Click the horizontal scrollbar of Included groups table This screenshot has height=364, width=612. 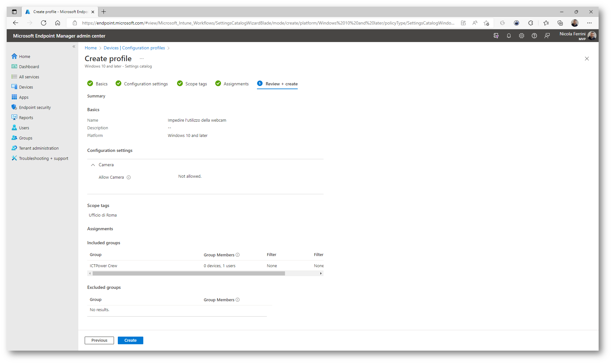point(189,273)
